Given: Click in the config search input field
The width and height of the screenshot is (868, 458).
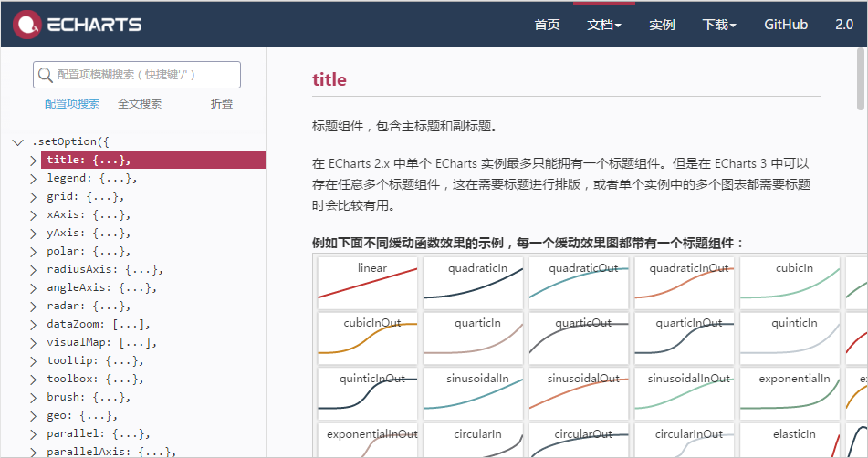Looking at the screenshot, I should pyautogui.click(x=137, y=75).
